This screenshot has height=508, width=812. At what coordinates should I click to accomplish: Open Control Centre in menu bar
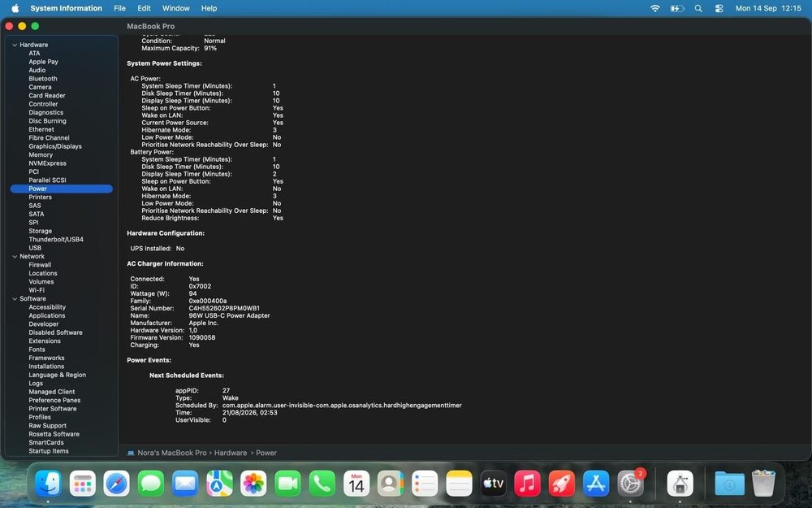point(719,8)
